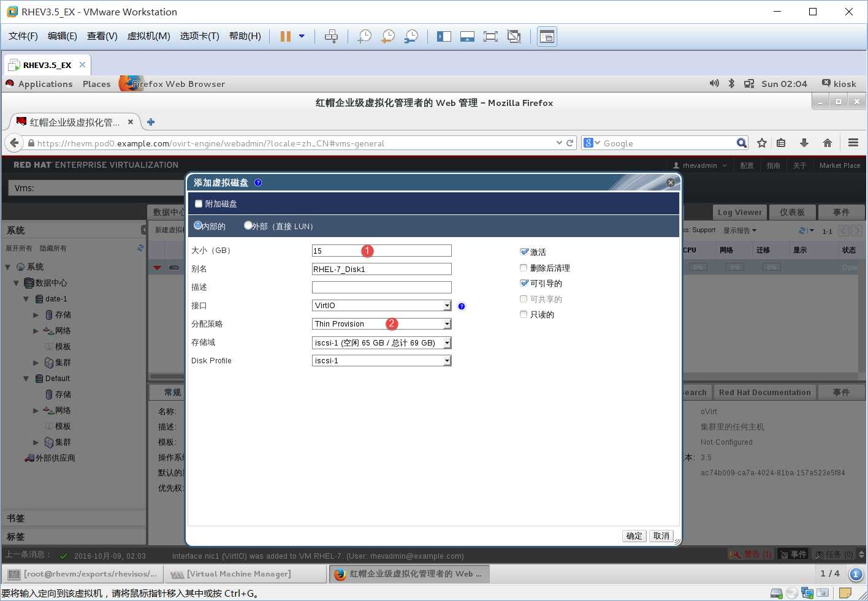Select the 内部的 radio button
Image resolution: width=868 pixels, height=601 pixels.
point(198,225)
